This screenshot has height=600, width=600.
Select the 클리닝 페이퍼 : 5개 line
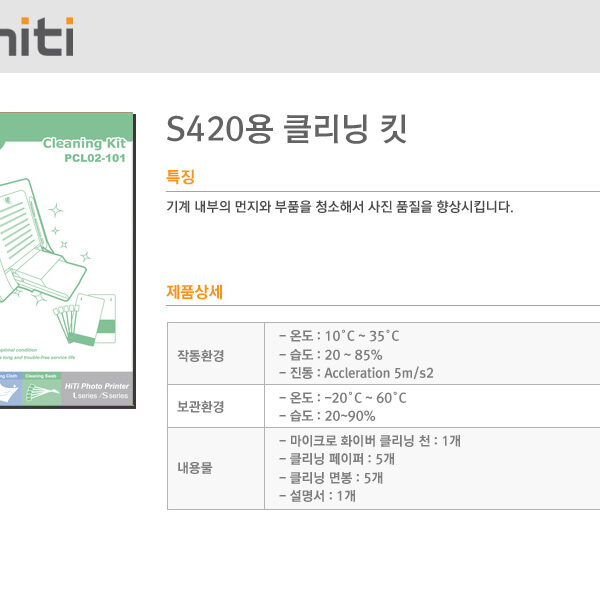tap(337, 459)
